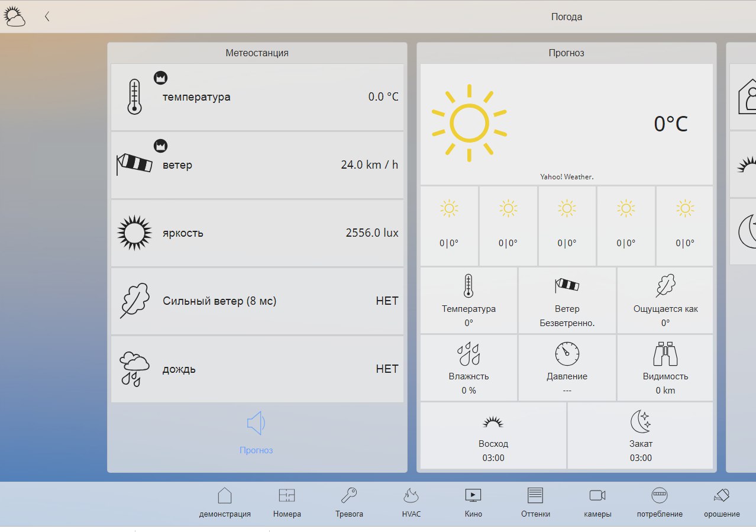
Task: Click the speaker icon above Прогноз
Action: click(x=256, y=424)
